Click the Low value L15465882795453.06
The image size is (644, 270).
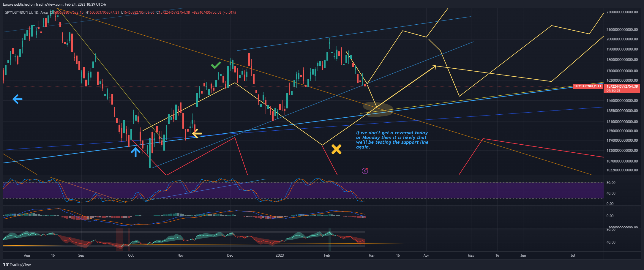click(138, 12)
